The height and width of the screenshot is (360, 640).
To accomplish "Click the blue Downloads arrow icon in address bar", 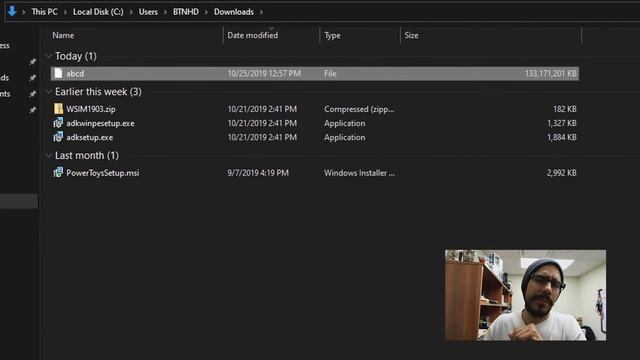I will click(x=12, y=11).
